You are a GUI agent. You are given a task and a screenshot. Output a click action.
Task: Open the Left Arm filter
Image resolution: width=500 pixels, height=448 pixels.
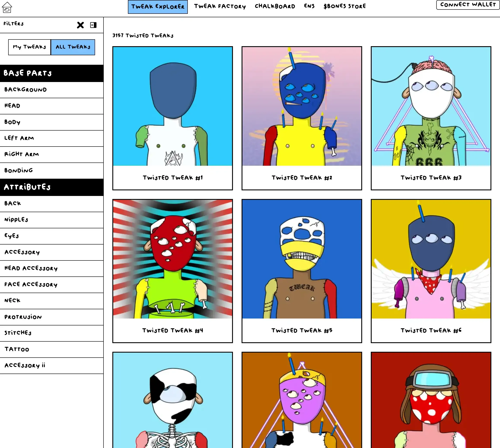(x=51, y=138)
